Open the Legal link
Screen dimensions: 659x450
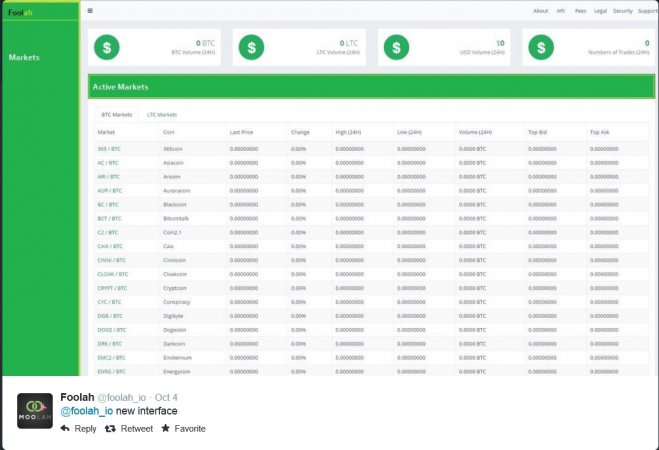(600, 11)
